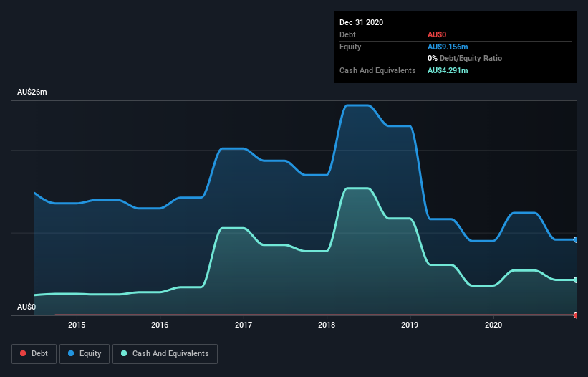The image size is (588, 377).
Task: Click the 2020 axis label
Action: tap(493, 325)
